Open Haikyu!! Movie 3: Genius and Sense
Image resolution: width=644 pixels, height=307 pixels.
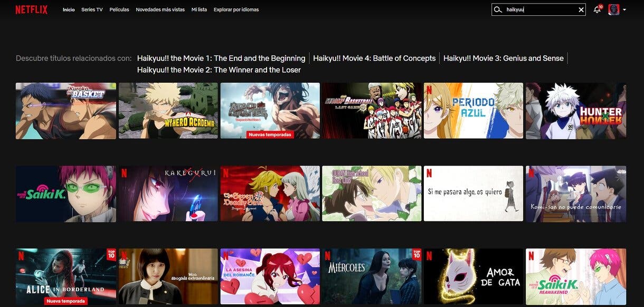[x=504, y=58]
